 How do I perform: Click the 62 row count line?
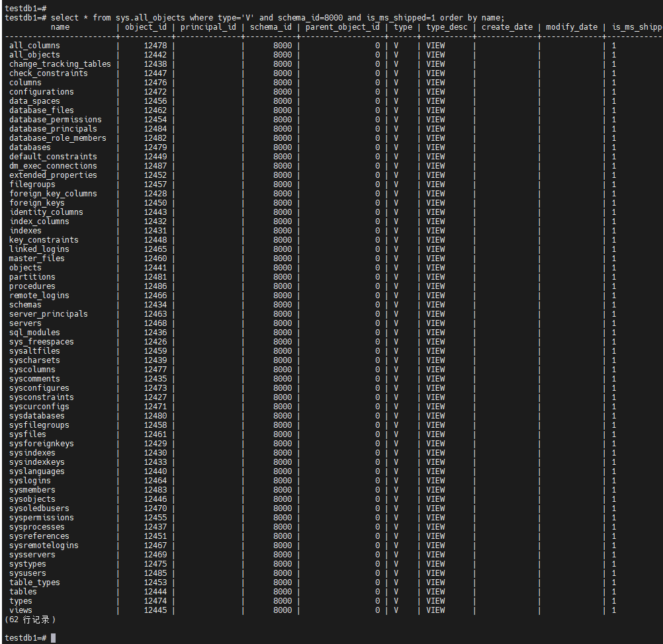30,620
